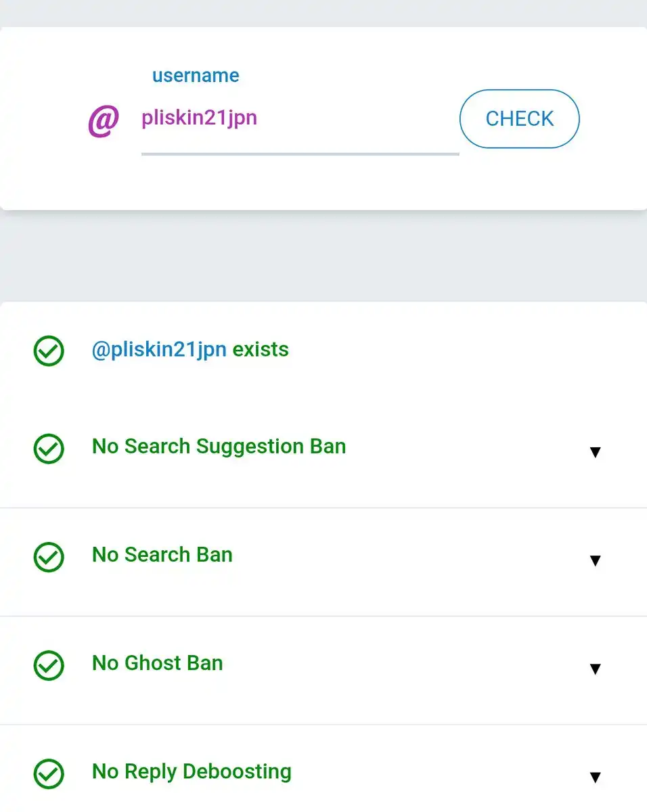Expand the No Reply Deboosting arrow
Image resolution: width=647 pixels, height=812 pixels.
click(595, 777)
